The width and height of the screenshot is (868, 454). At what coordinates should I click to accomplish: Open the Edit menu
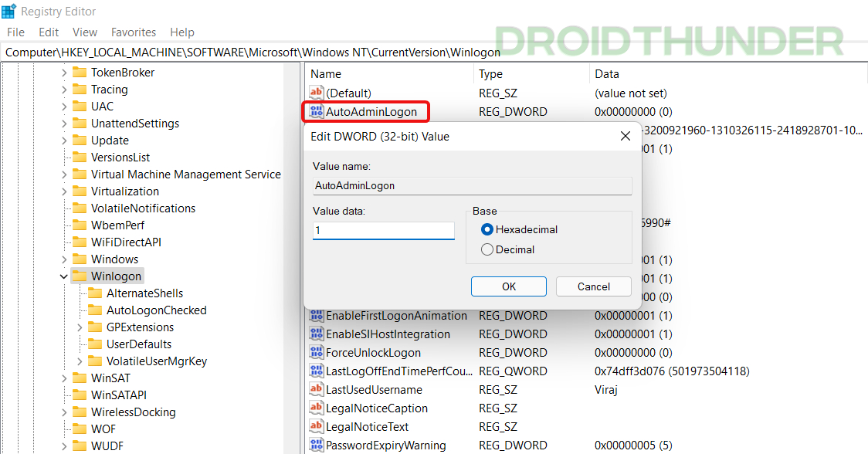tap(49, 32)
